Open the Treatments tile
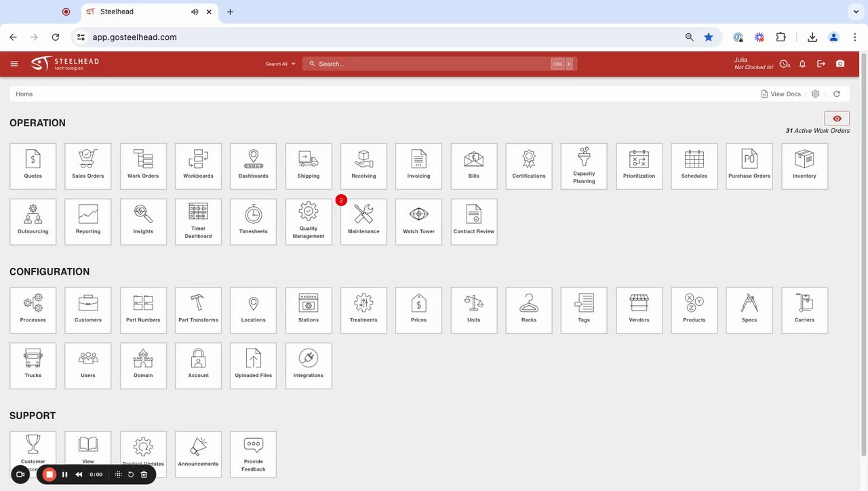 click(363, 310)
